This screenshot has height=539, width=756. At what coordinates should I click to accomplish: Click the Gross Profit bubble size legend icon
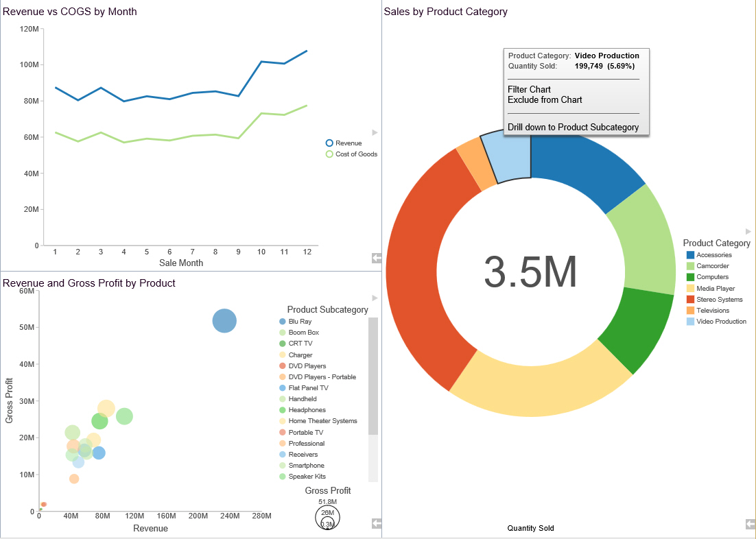tap(327, 518)
